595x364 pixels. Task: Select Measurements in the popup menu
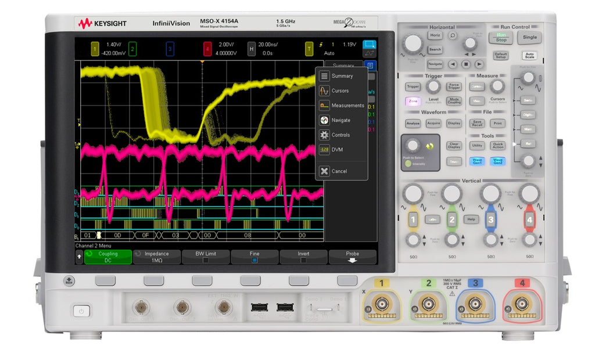(x=347, y=105)
